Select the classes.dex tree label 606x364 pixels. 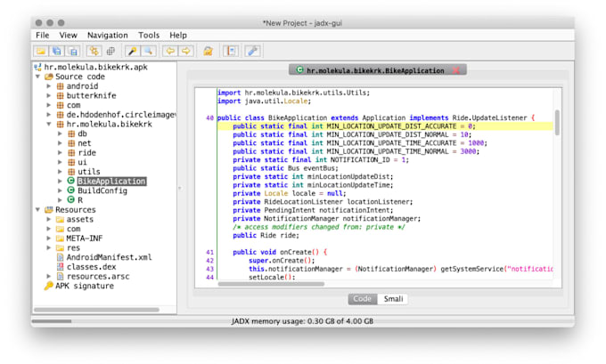click(91, 267)
